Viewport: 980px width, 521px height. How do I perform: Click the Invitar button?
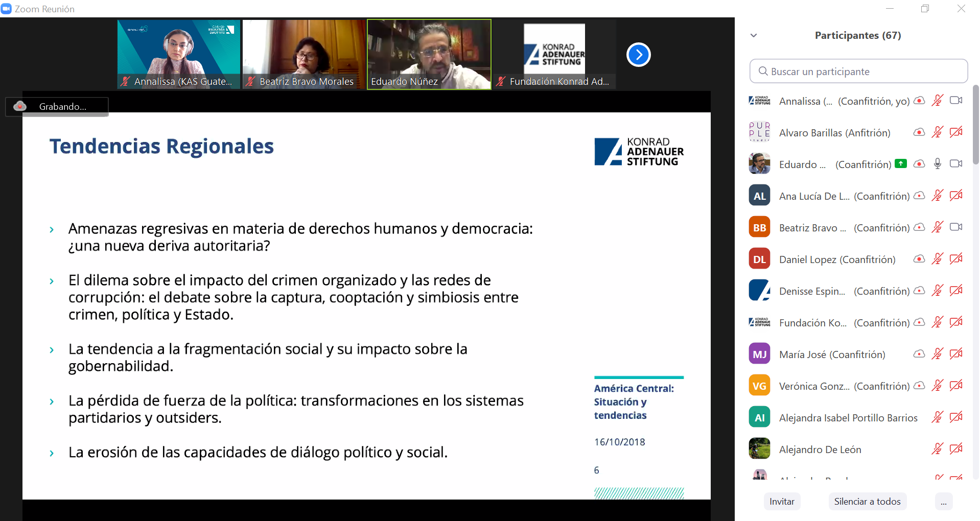point(782,502)
